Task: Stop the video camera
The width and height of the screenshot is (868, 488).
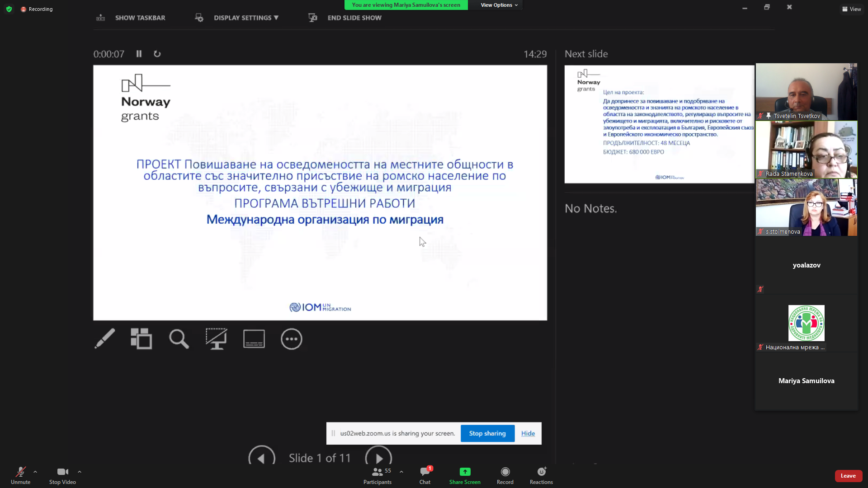Action: tap(62, 476)
